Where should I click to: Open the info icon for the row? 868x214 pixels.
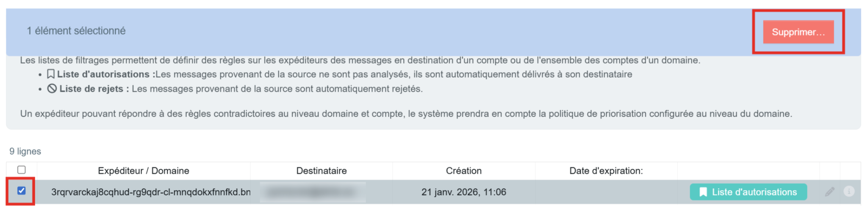tap(849, 192)
